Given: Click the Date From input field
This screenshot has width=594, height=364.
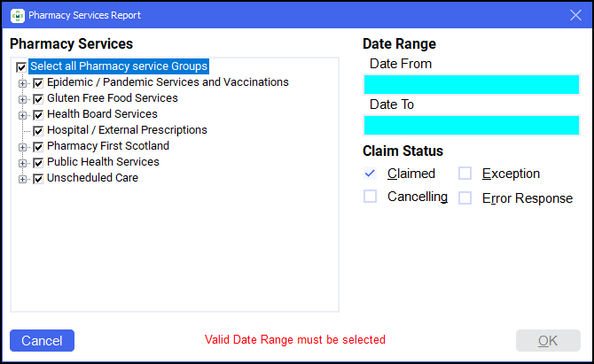Looking at the screenshot, I should [x=472, y=84].
